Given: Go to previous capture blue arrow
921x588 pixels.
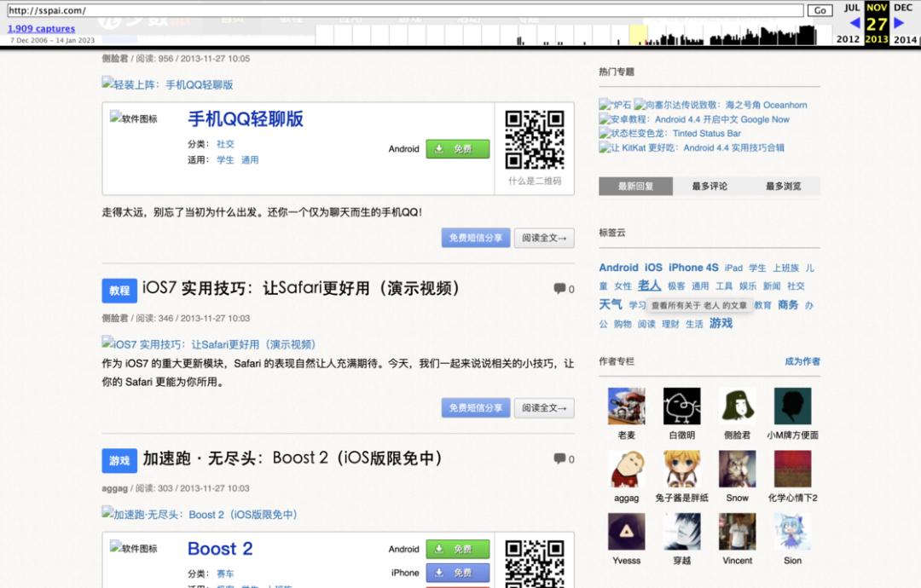Looking at the screenshot, I should point(854,23).
